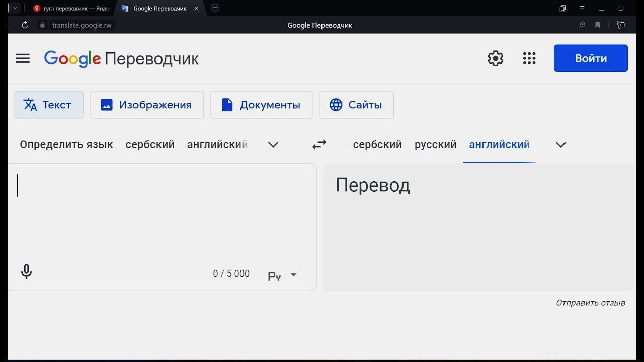This screenshot has width=644, height=362.
Task: Open the browser sidebar panel icon
Action: [620, 25]
